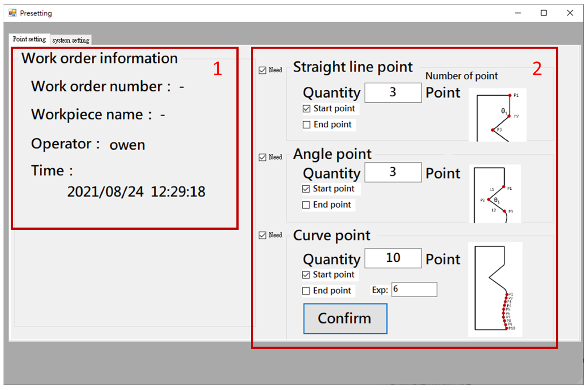The image size is (588, 390).
Task: Focus the Angle point Quantity field
Action: tap(393, 172)
